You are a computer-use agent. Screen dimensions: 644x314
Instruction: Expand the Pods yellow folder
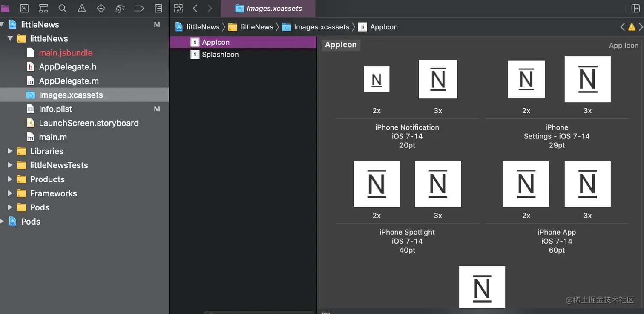click(x=10, y=207)
